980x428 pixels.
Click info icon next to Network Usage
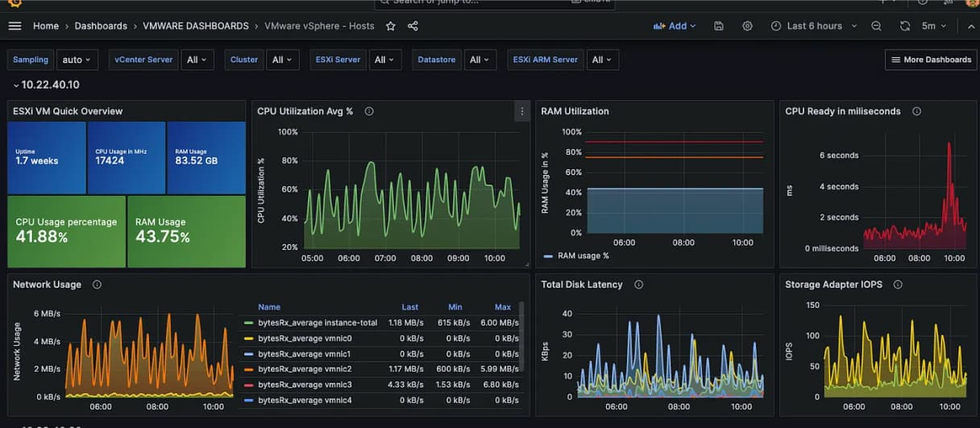pyautogui.click(x=97, y=285)
